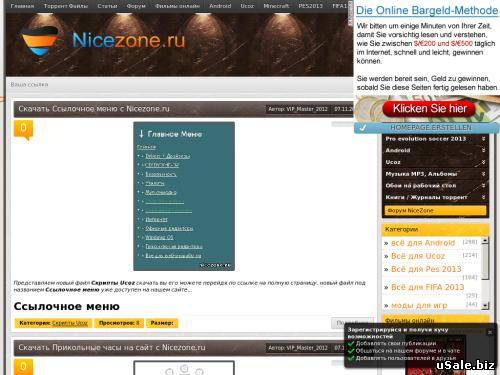The width and height of the screenshot is (500, 375).
Task: Click the orange rating badge of first post
Action: pos(23,130)
